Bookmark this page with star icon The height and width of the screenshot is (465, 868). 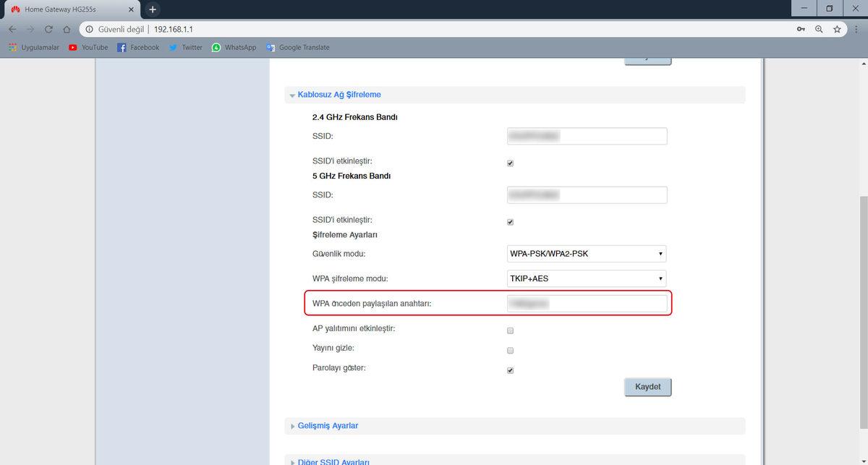click(x=837, y=30)
